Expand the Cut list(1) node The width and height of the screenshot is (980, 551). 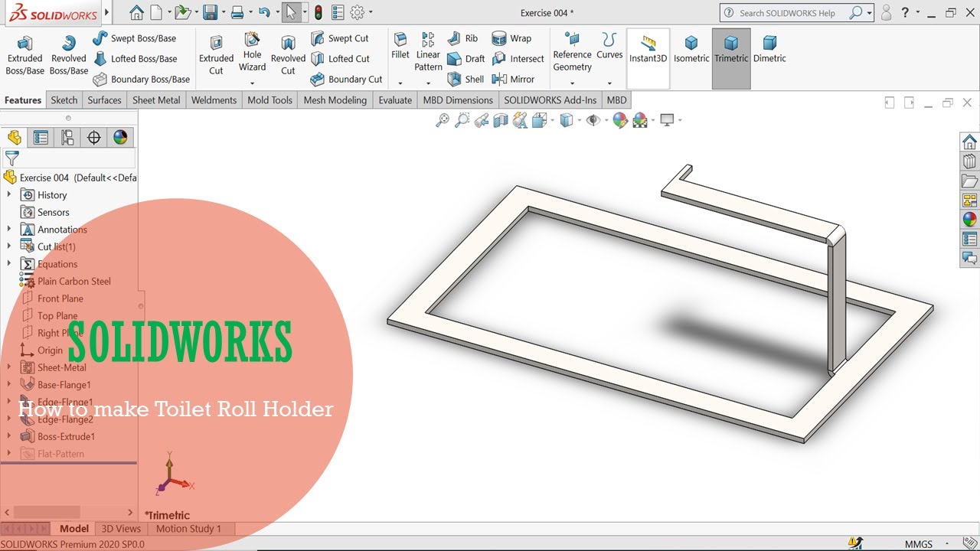click(x=9, y=246)
